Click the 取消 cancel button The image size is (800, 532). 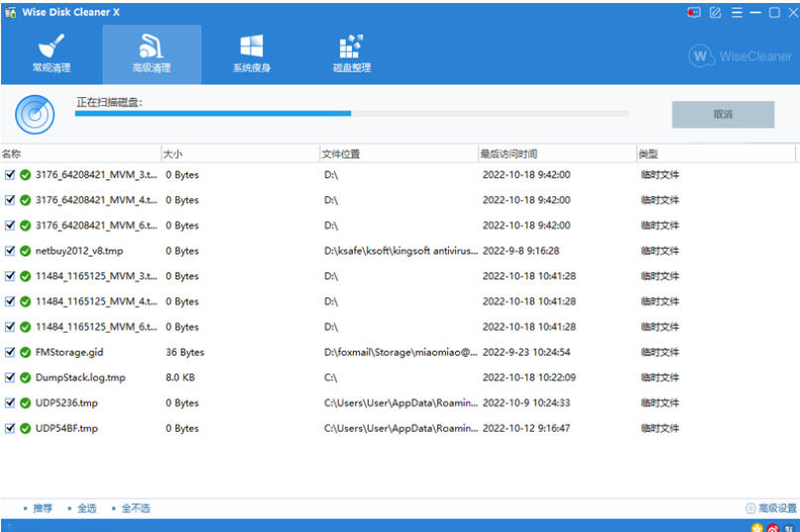(723, 114)
